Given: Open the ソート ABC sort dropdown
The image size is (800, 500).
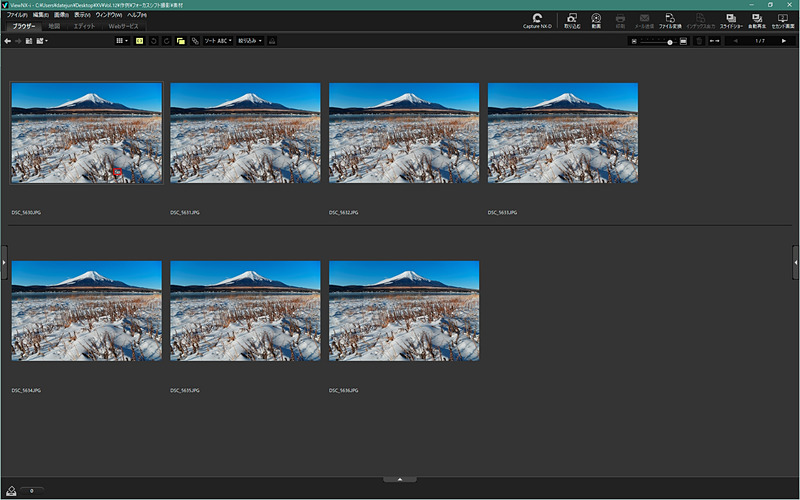Looking at the screenshot, I should click(218, 41).
